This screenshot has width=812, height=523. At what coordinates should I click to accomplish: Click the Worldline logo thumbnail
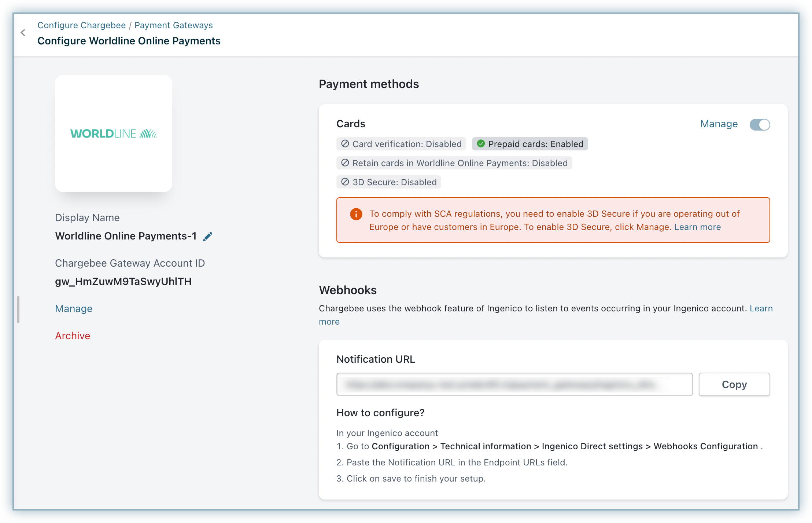(x=114, y=134)
